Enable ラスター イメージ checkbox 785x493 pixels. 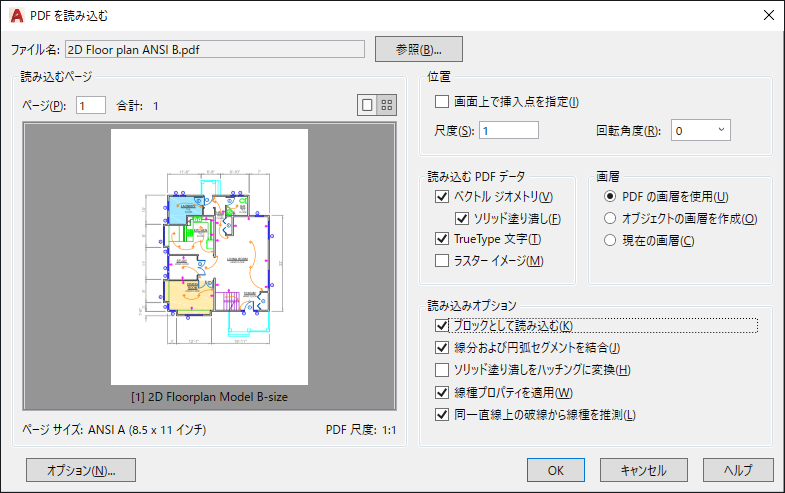(x=442, y=260)
